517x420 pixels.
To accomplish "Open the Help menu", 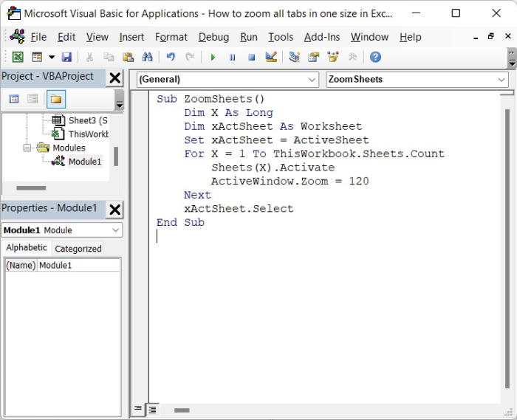I will pyautogui.click(x=410, y=37).
